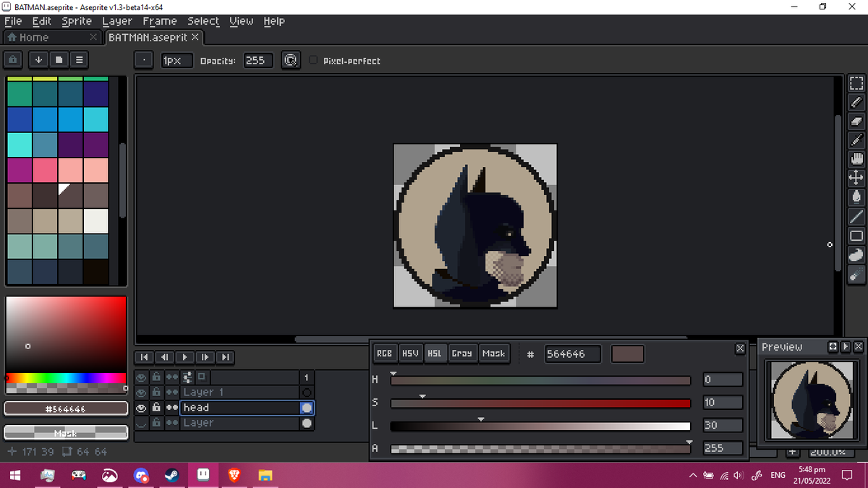
Task: Go to the previous frame
Action: 164,357
